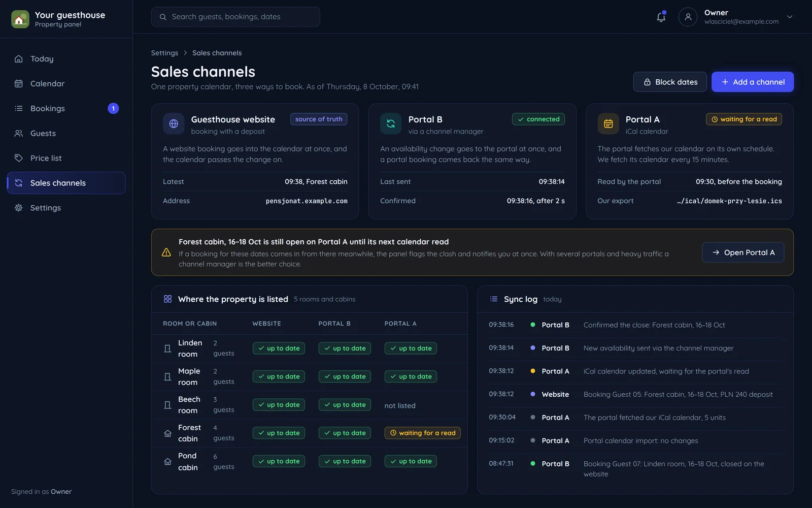The height and width of the screenshot is (508, 812).
Task: Click the Settings breadcrumb link
Action: point(164,53)
